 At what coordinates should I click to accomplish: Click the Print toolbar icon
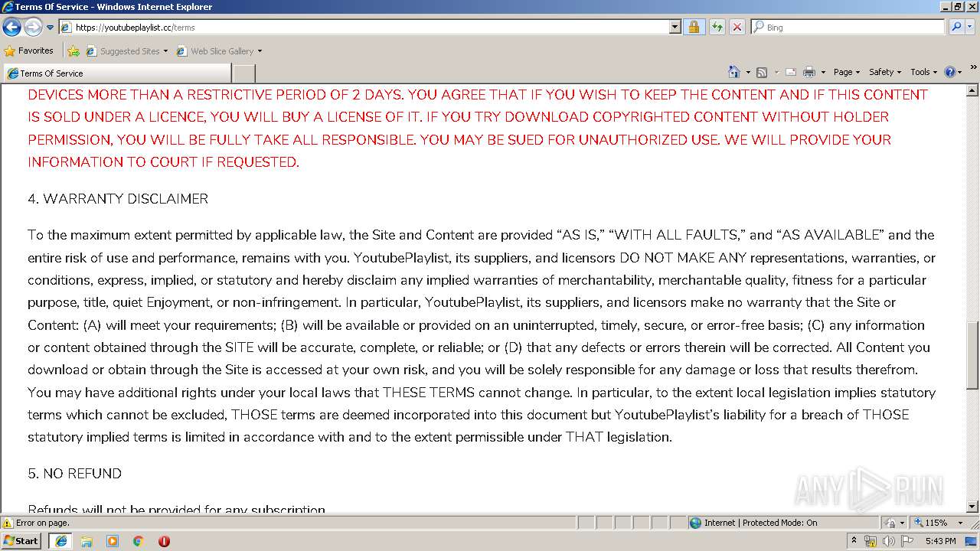coord(809,72)
